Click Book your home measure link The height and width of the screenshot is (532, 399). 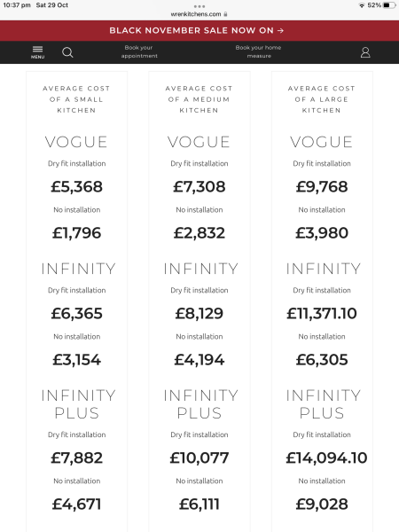259,51
